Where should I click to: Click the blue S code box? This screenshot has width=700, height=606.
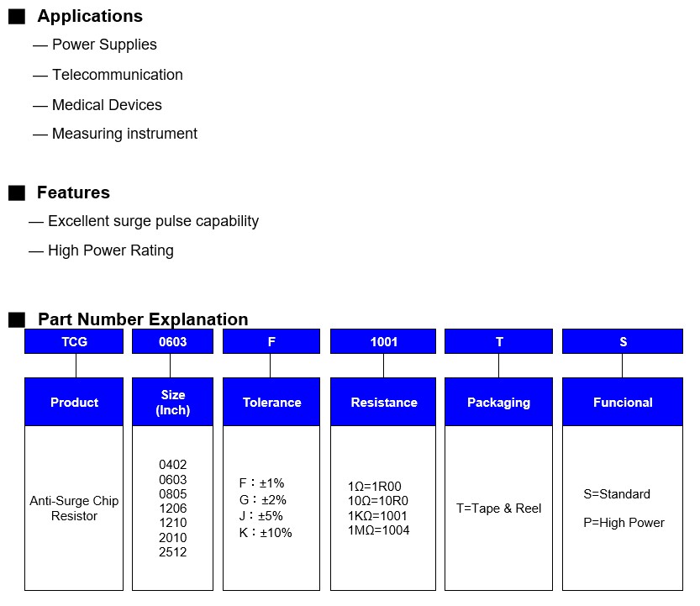point(623,342)
